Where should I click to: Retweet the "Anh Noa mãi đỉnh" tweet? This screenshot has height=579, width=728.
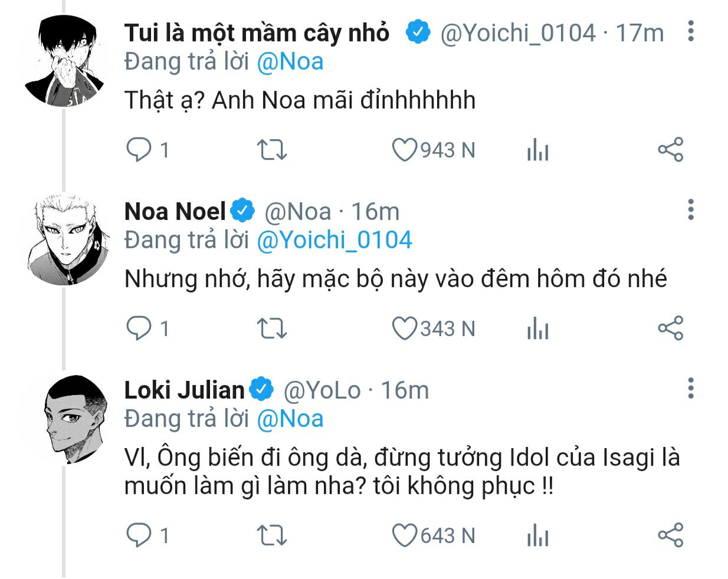(x=272, y=150)
